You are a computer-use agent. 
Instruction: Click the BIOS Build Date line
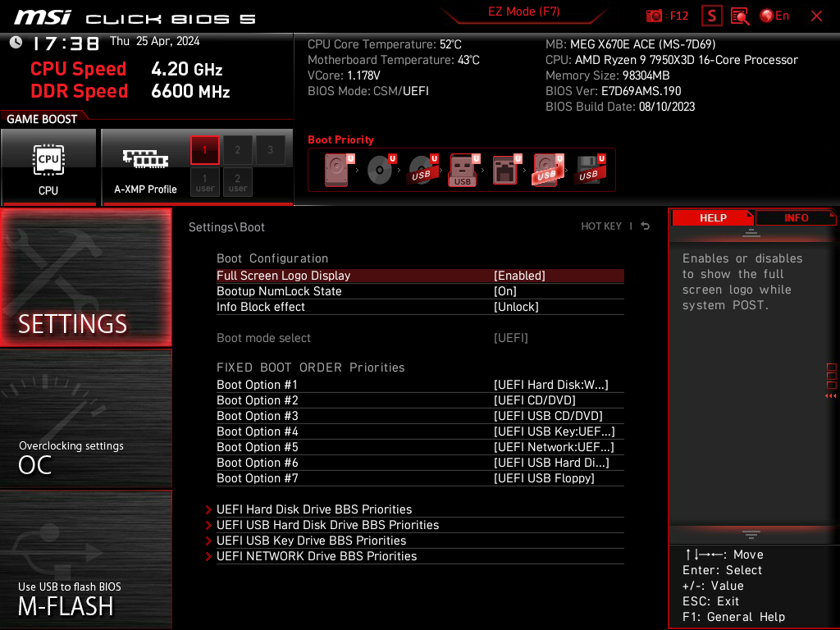620,107
